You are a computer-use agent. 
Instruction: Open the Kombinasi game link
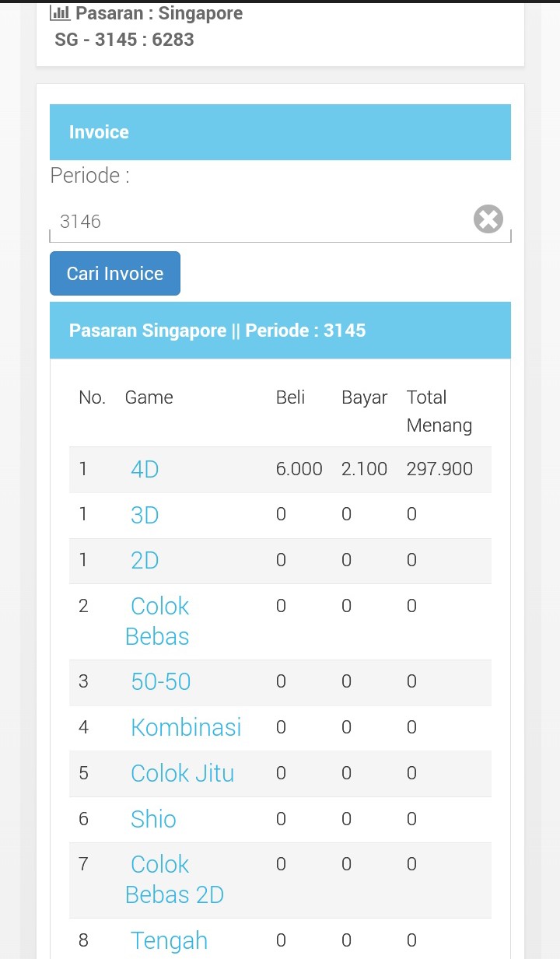pyautogui.click(x=186, y=727)
